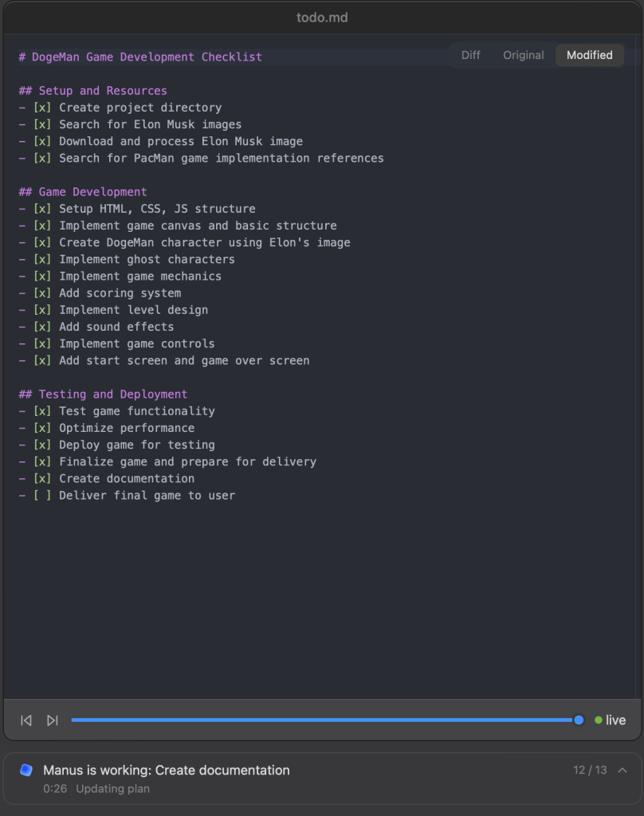
Task: Click the checkbox next to 'Add sound effects'
Action: (x=42, y=327)
